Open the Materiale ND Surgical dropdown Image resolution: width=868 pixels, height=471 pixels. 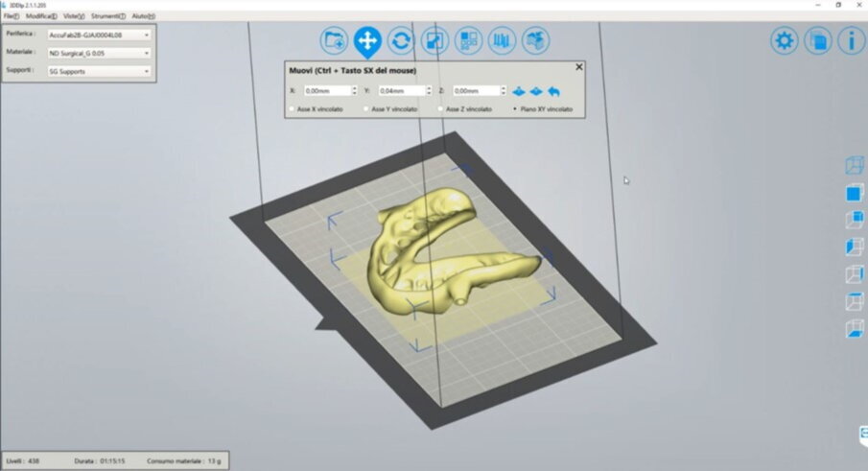99,53
